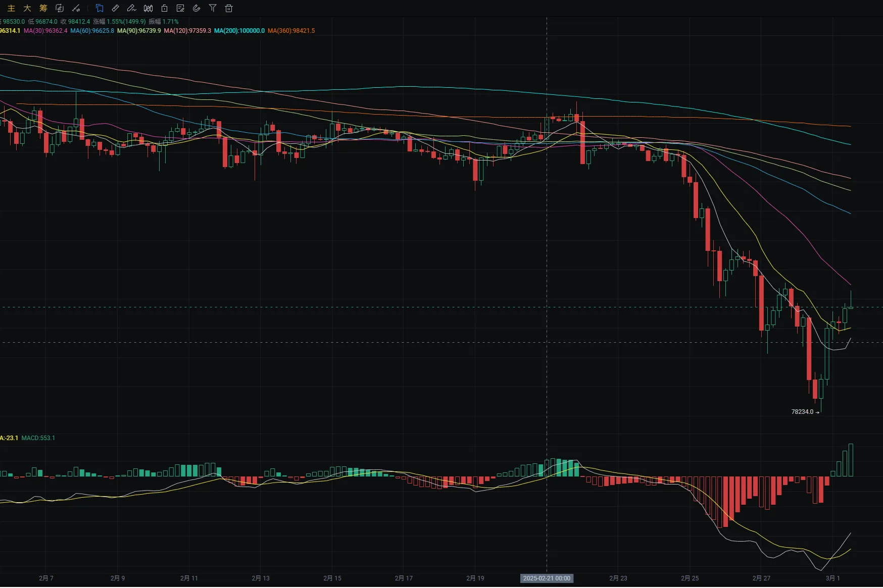883x588 pixels.
Task: Open the candlestick chart type icon
Action: (148, 8)
